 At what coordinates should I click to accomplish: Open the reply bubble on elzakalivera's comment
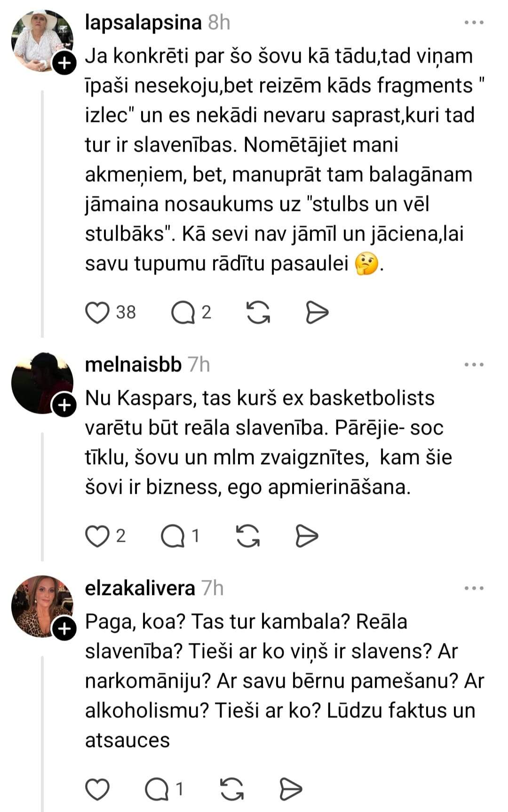[157, 789]
